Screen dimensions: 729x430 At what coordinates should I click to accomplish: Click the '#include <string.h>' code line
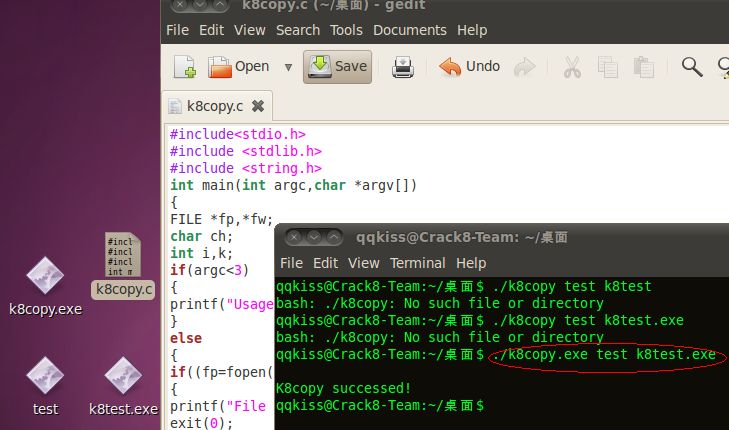click(245, 168)
